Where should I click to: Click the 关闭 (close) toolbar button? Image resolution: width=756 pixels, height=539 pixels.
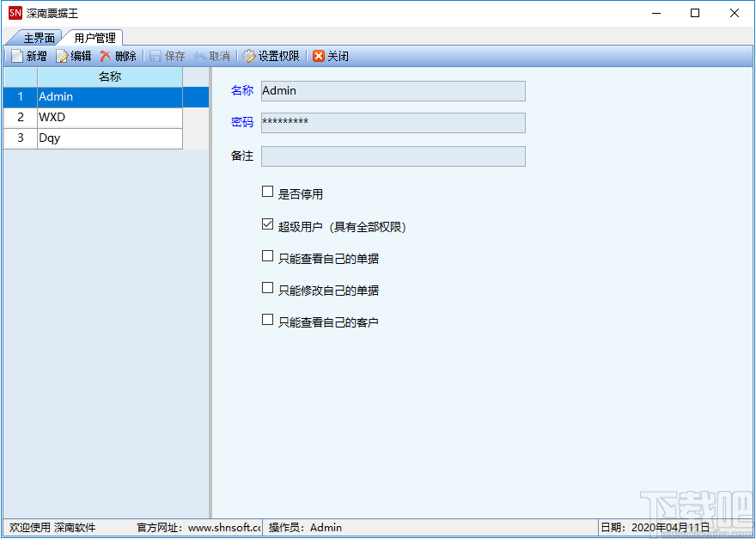[x=331, y=56]
